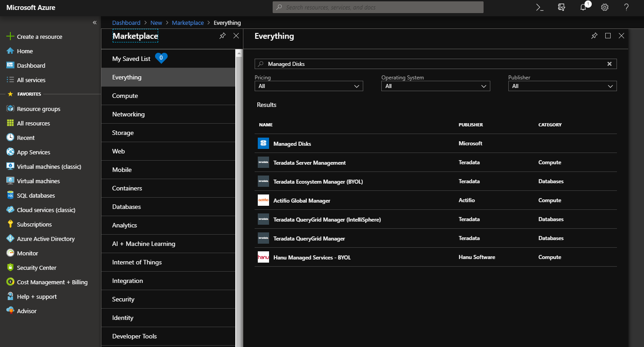Screen dimensions: 644x347
Task: Click the Azure Active Directory icon
Action: coord(10,239)
